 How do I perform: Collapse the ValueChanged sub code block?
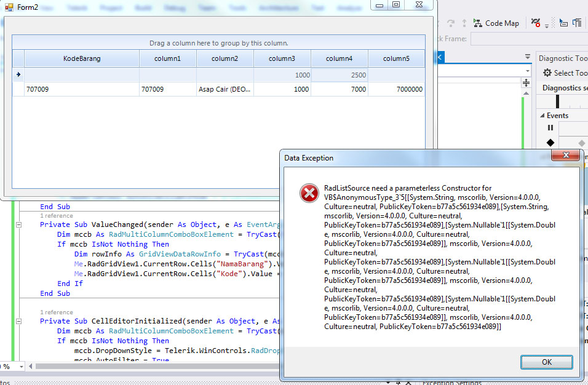pyautogui.click(x=18, y=225)
